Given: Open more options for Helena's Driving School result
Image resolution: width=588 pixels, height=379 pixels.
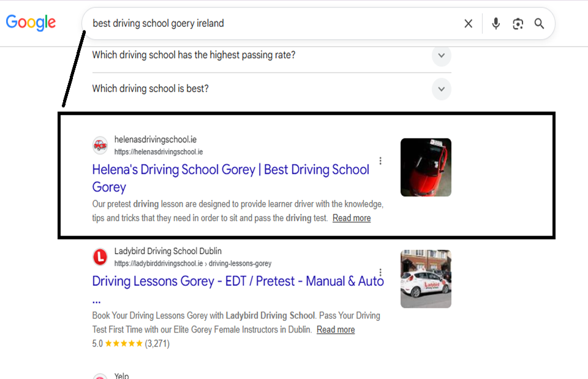Looking at the screenshot, I should 380,161.
